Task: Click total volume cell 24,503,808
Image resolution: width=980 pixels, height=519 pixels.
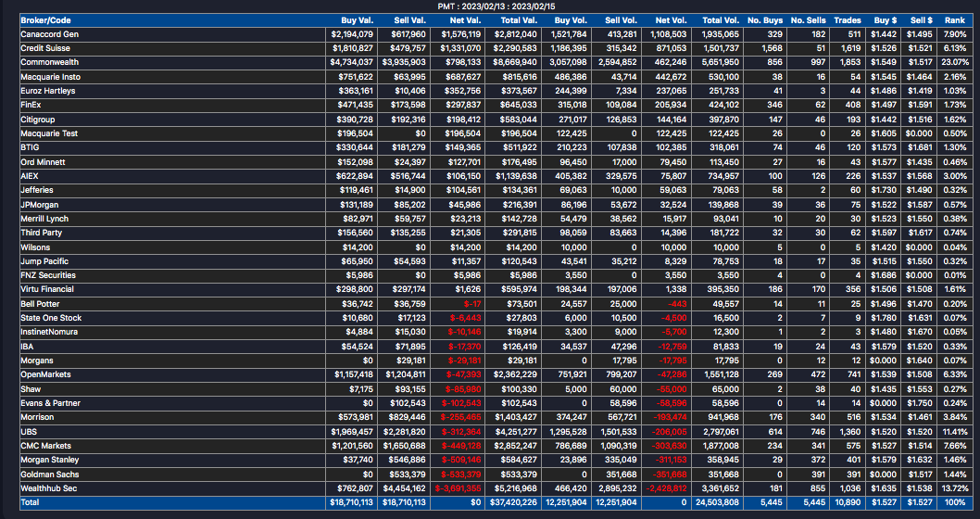Action: click(720, 502)
